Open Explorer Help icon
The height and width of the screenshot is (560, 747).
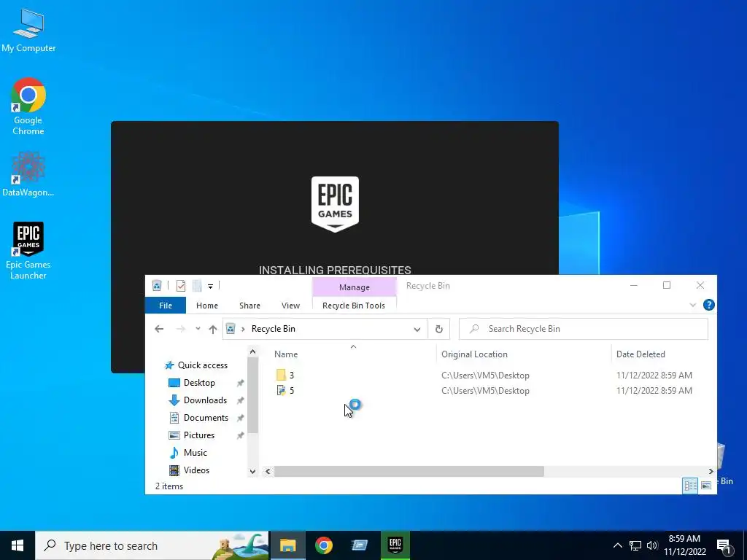click(x=708, y=305)
